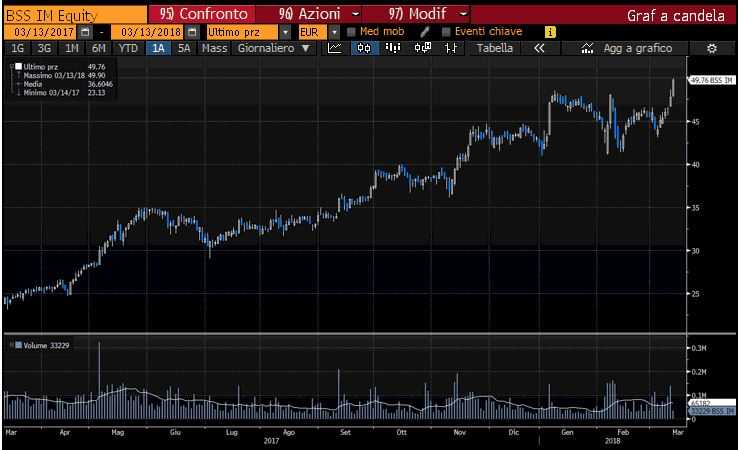
Task: Click the 97) Modif button
Action: click(x=417, y=14)
